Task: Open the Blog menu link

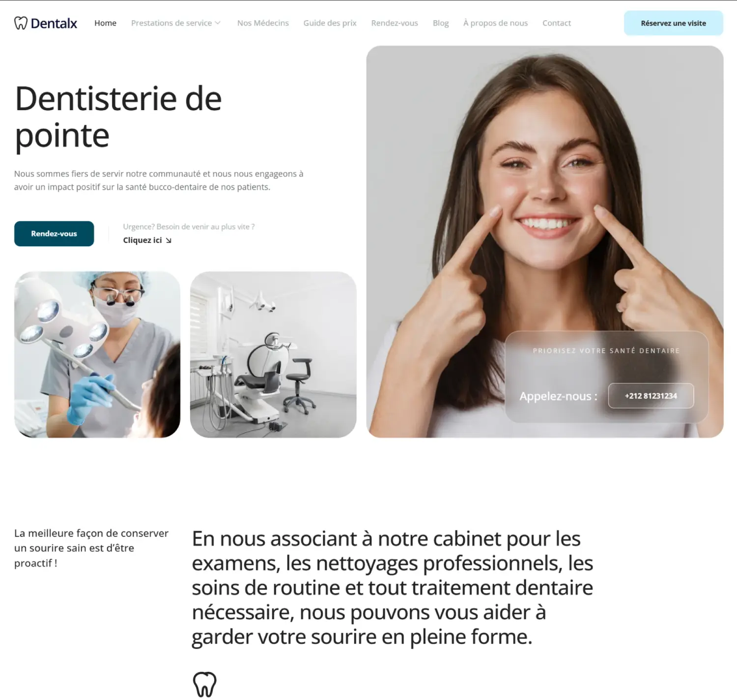Action: 441,23
